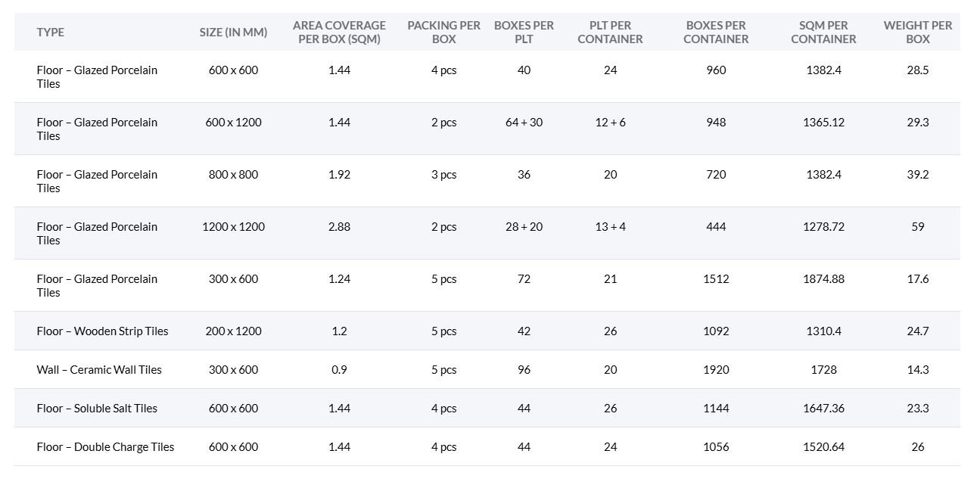Select the BOXES PER PLT header
980x488 pixels.
coord(524,32)
